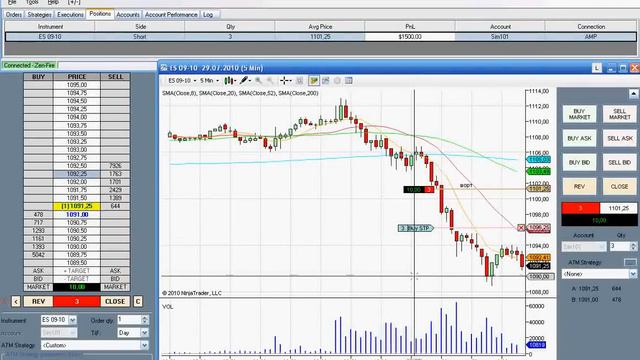Expand the Instrument dropdown in DOM
This screenshot has height=360, width=640.
tap(72, 320)
